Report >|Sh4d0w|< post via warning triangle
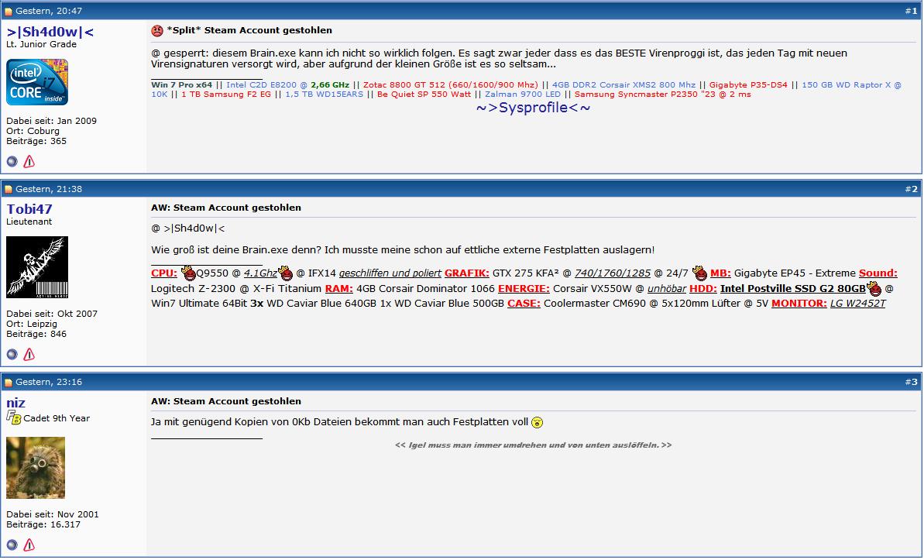The height and width of the screenshot is (560, 924). tap(29, 162)
